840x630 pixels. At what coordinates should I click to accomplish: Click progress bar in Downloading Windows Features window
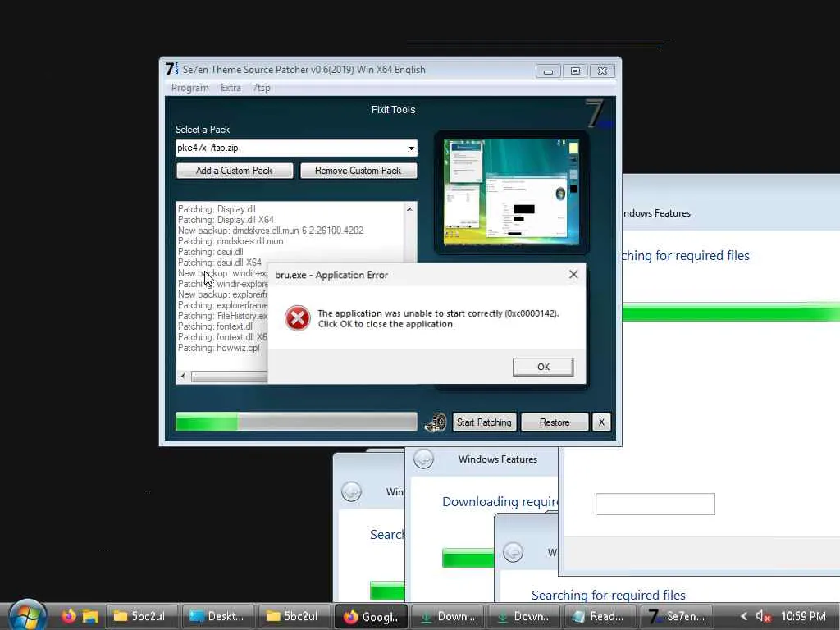pos(468,558)
